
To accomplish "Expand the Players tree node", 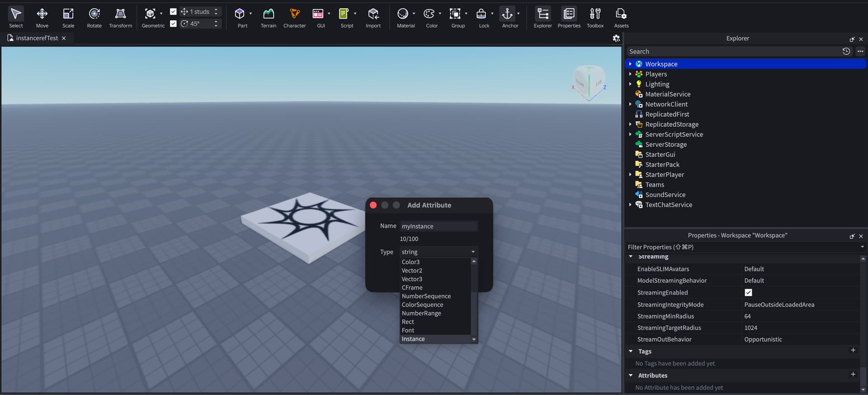I will pos(630,74).
